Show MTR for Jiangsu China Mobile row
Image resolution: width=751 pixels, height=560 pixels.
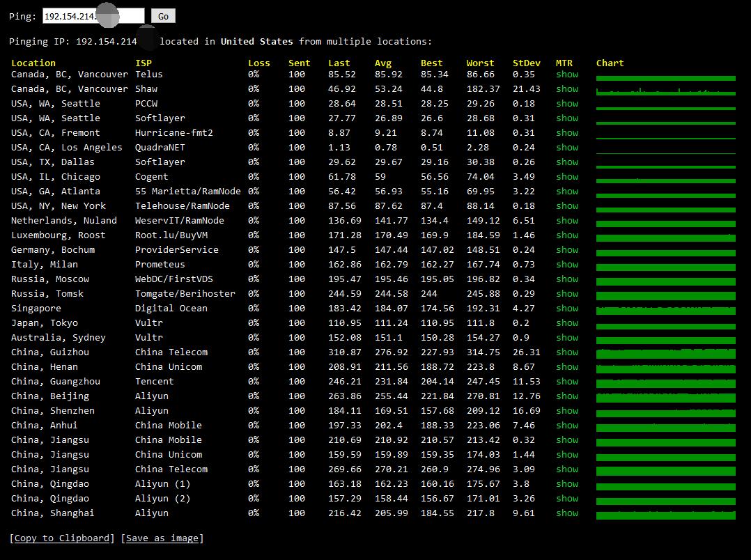pyautogui.click(x=567, y=440)
